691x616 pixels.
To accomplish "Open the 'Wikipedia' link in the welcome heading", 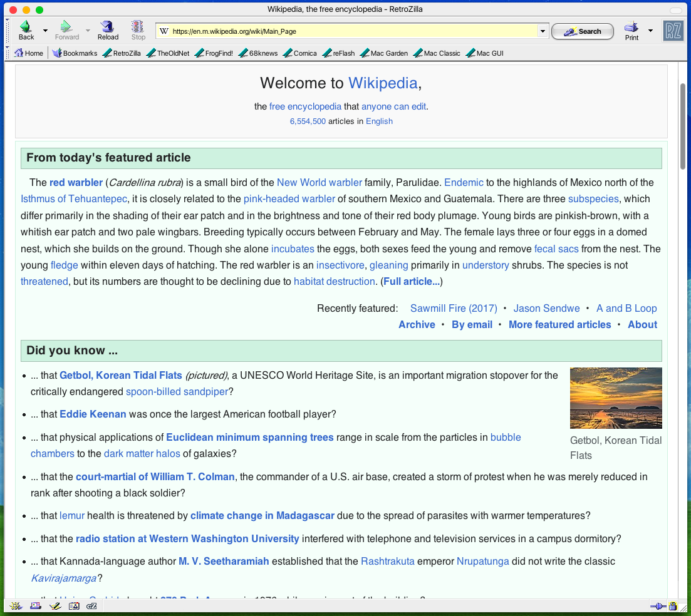I will 383,83.
